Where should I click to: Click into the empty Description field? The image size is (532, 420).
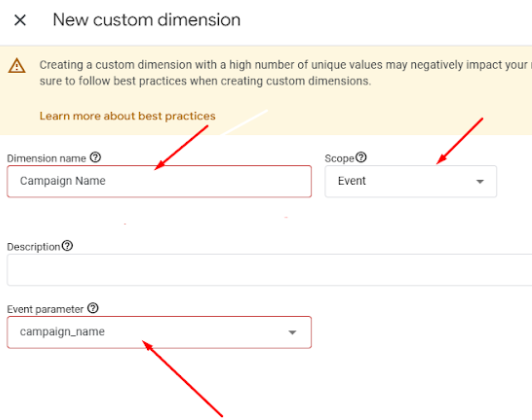click(x=269, y=270)
